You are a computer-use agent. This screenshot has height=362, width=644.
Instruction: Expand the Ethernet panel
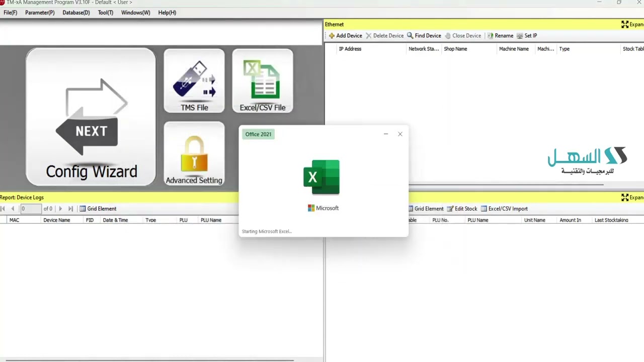pyautogui.click(x=632, y=24)
